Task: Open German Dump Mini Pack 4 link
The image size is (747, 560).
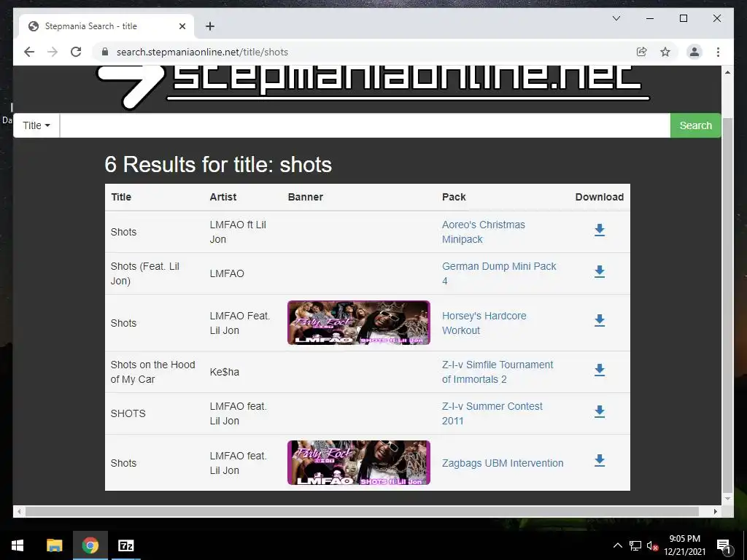Action: pyautogui.click(x=499, y=273)
